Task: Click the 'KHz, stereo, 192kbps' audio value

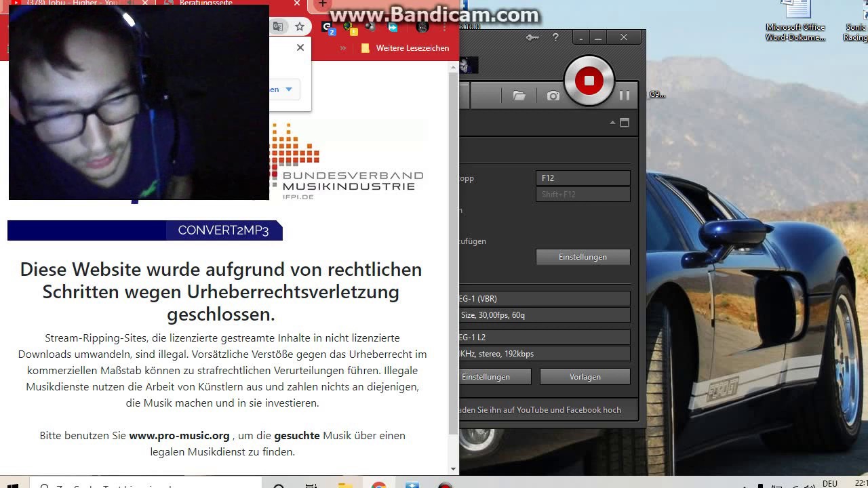Action: point(545,353)
